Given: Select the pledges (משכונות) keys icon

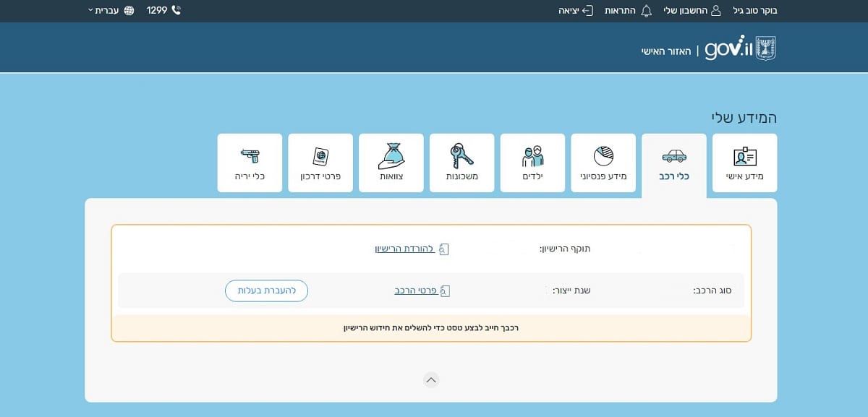Looking at the screenshot, I should [461, 156].
